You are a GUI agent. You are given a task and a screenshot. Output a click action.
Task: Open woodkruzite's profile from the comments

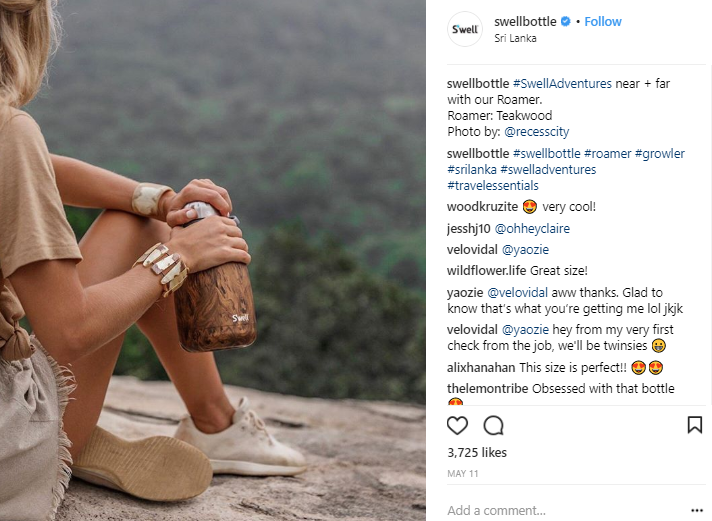click(482, 206)
